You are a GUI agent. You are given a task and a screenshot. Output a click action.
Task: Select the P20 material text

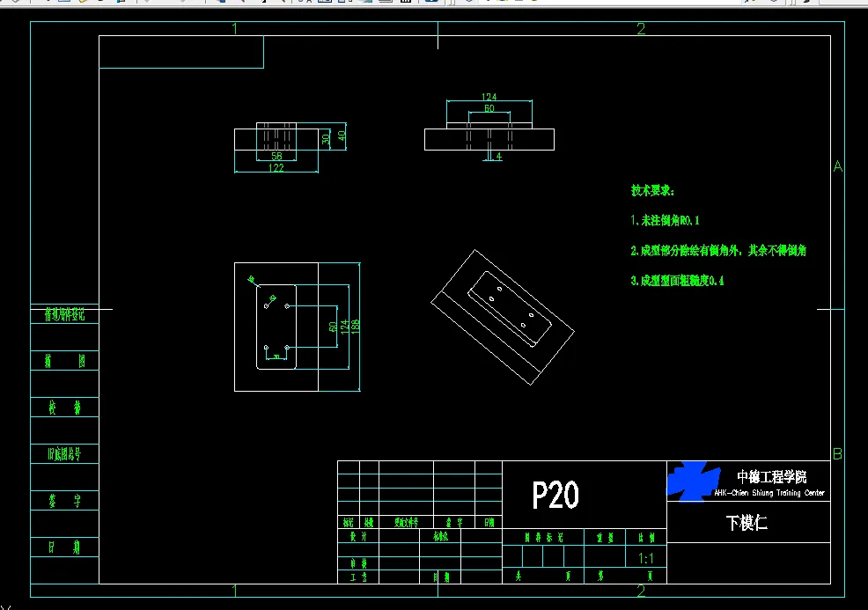pyautogui.click(x=555, y=495)
